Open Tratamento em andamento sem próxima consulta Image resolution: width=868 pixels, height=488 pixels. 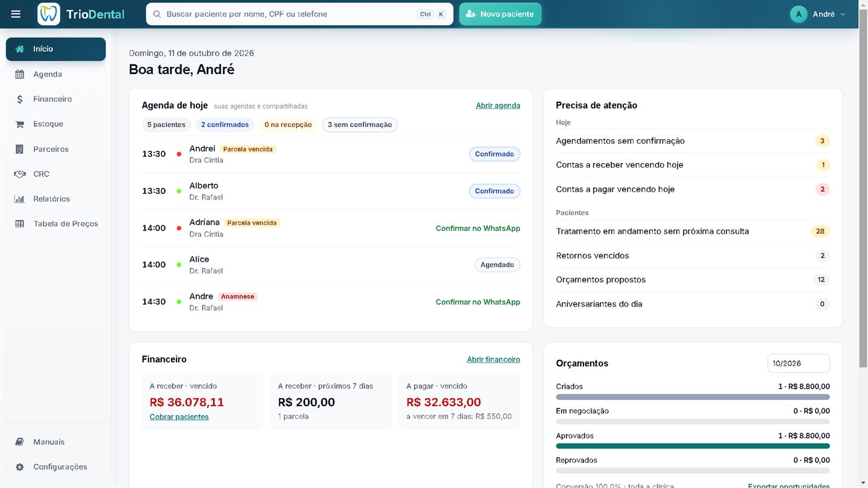(693, 231)
